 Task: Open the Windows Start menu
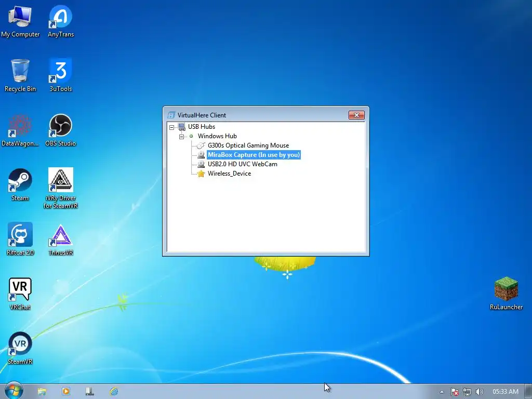pos(14,391)
